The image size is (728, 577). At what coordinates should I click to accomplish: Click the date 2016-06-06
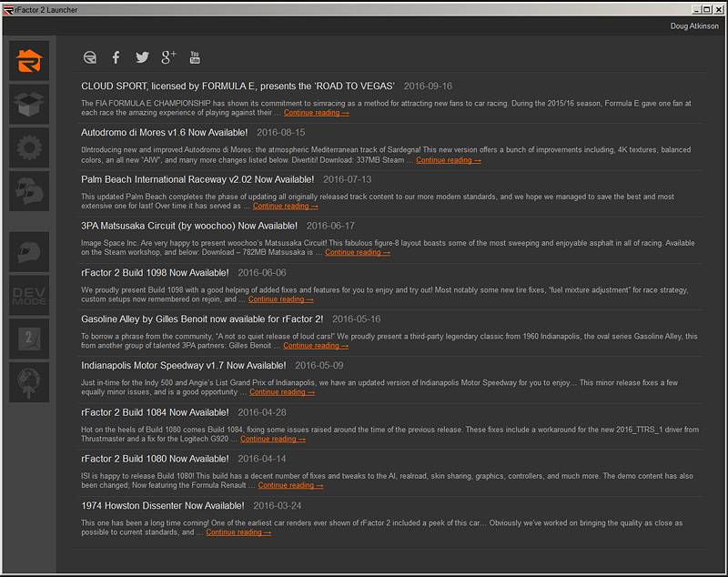pyautogui.click(x=262, y=272)
